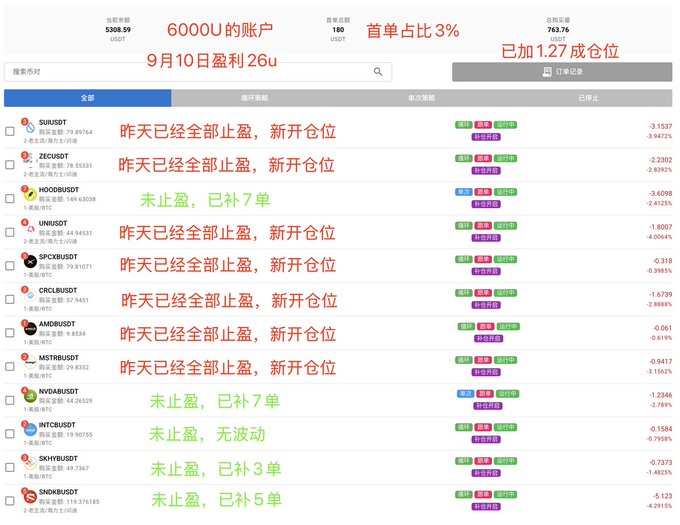The height and width of the screenshot is (525, 680).
Task: Click the 补仓开启 tag on CRCLBUSDT row
Action: (x=486, y=305)
